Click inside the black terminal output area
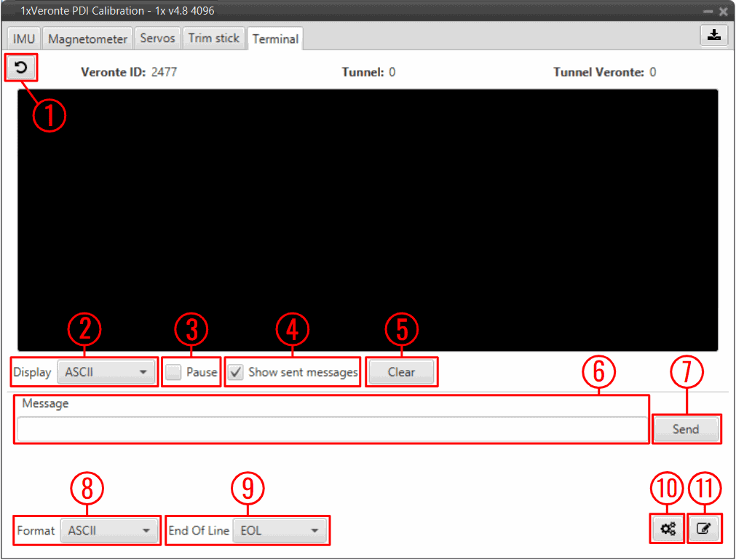The height and width of the screenshot is (560, 736). [x=368, y=218]
